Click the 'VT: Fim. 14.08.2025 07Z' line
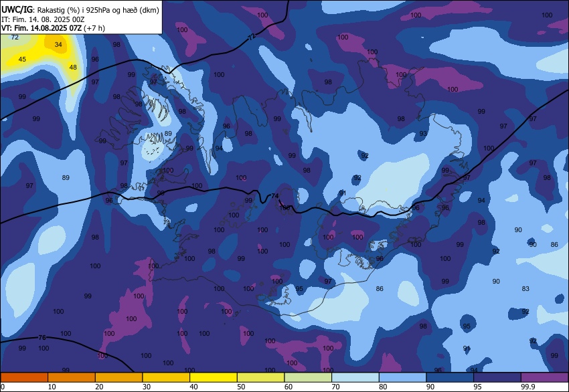Image resolution: width=569 pixels, height=392 pixels. pyautogui.click(x=42, y=28)
